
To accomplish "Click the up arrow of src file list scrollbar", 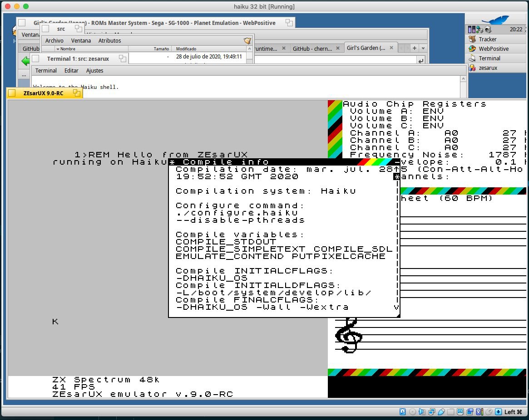I will coord(250,49).
